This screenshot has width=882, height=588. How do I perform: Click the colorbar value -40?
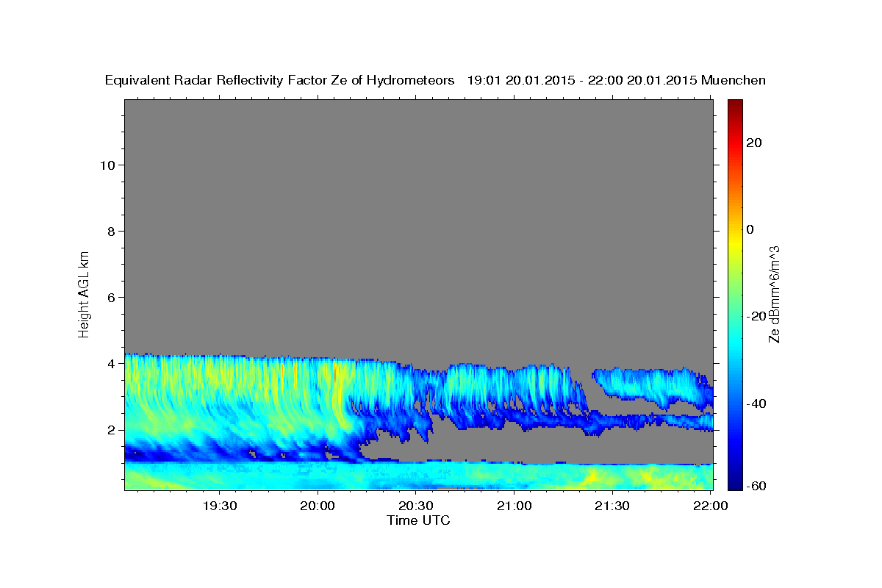point(756,403)
